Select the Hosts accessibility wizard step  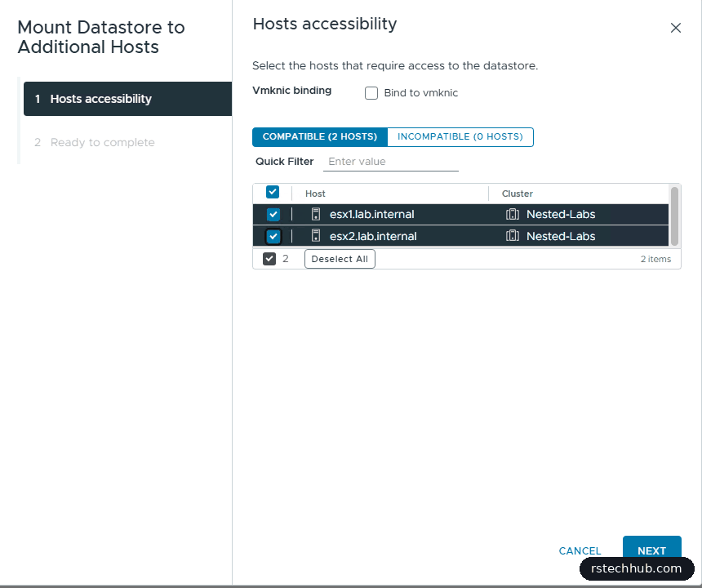(x=127, y=99)
